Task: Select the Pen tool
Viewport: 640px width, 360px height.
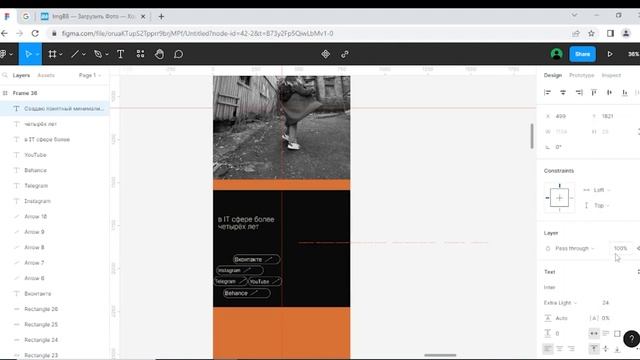Action: pos(98,54)
